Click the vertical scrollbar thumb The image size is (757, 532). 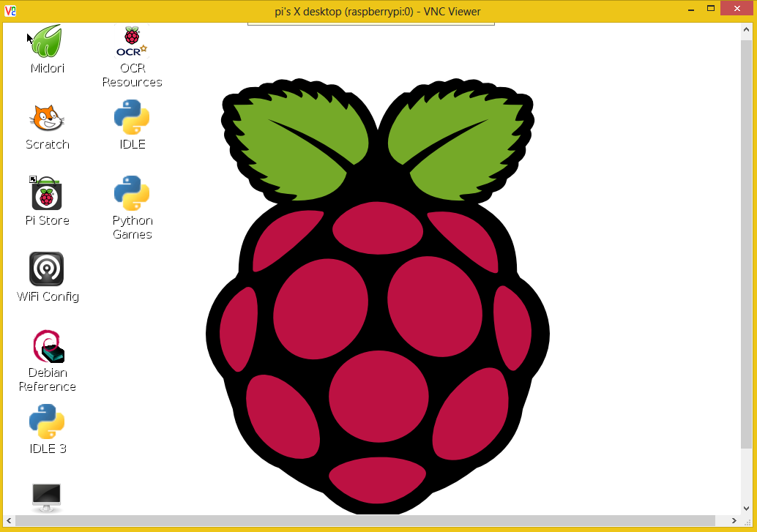[746, 244]
